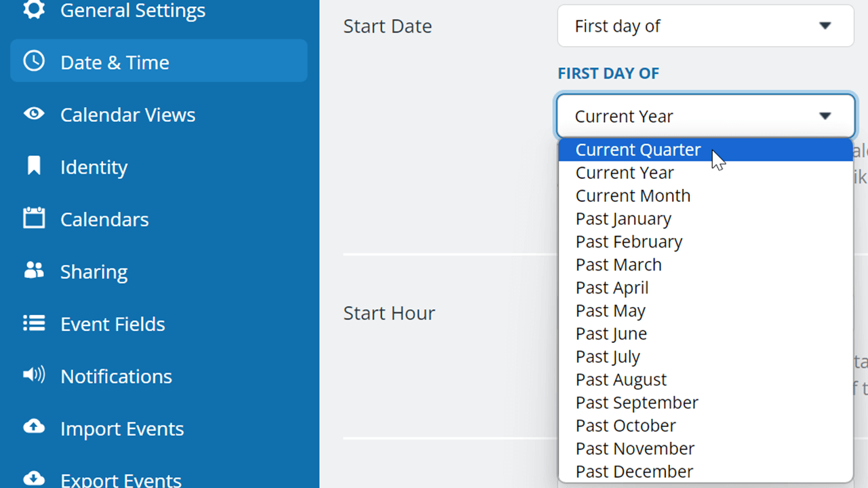Screen dimensions: 868x488
Task: Go to Calendar Views settings label
Action: 127,115
